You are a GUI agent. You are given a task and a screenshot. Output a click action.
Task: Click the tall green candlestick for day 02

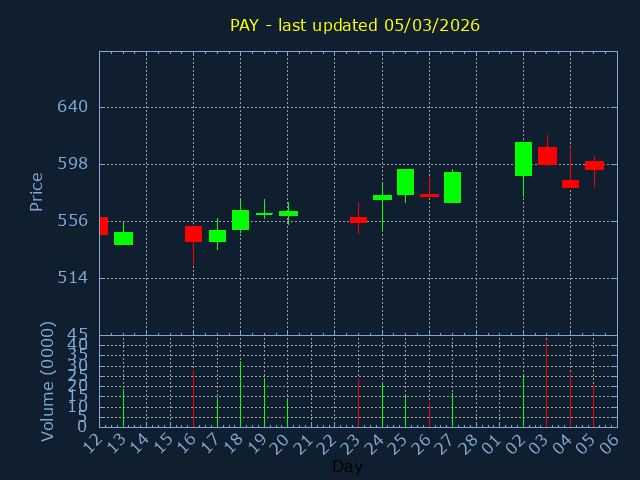[523, 159]
